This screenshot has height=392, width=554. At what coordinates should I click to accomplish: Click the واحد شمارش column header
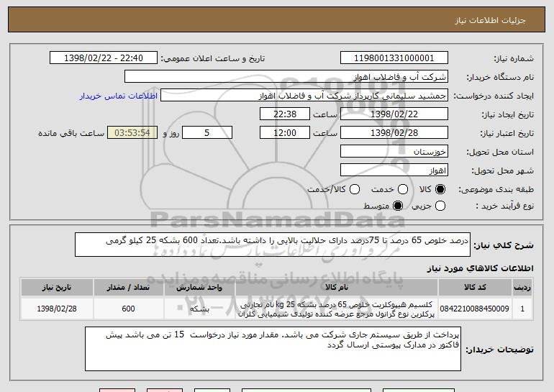[199, 287]
